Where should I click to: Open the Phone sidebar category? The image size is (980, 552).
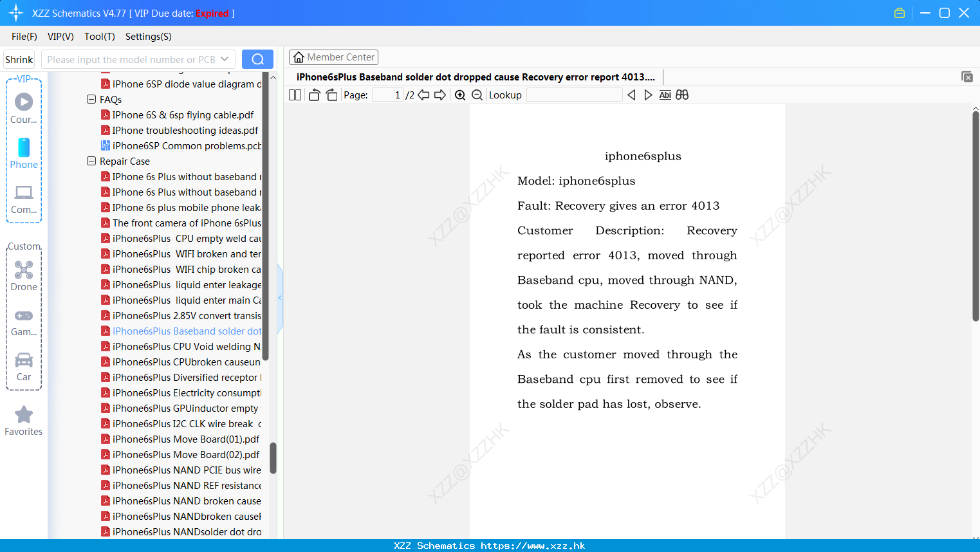tap(24, 154)
